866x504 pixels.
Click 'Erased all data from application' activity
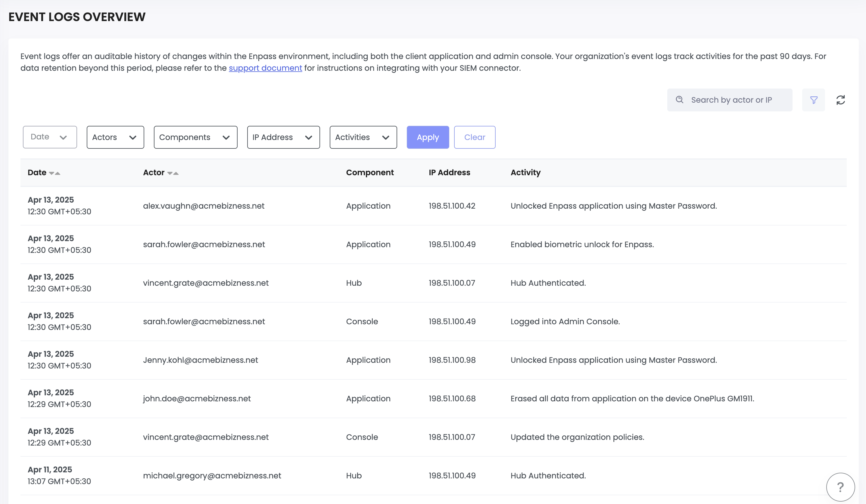[632, 399]
